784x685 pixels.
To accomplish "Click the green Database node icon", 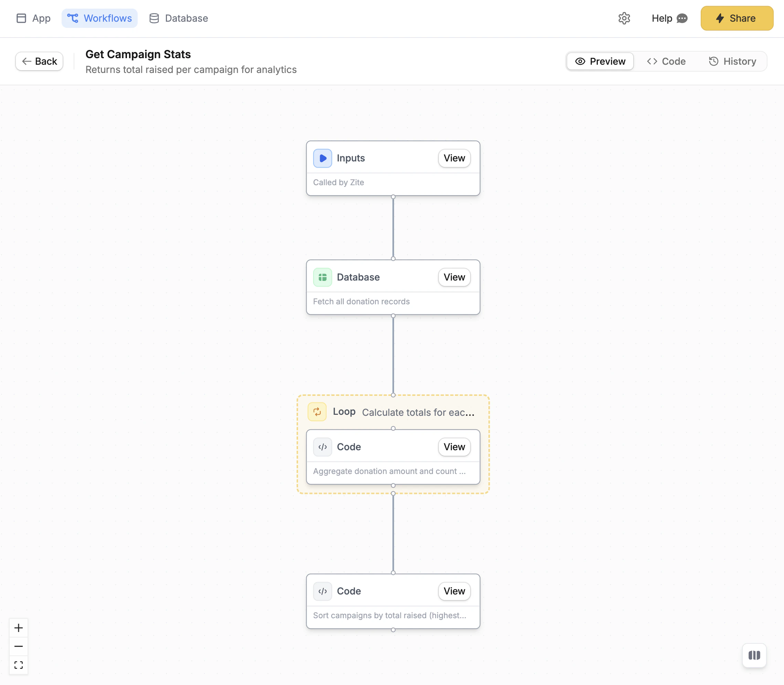I will [322, 277].
